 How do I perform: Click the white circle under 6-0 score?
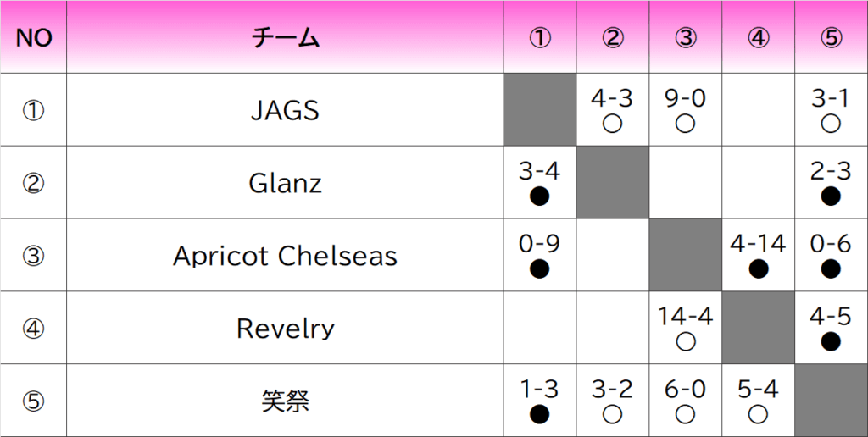click(686, 414)
